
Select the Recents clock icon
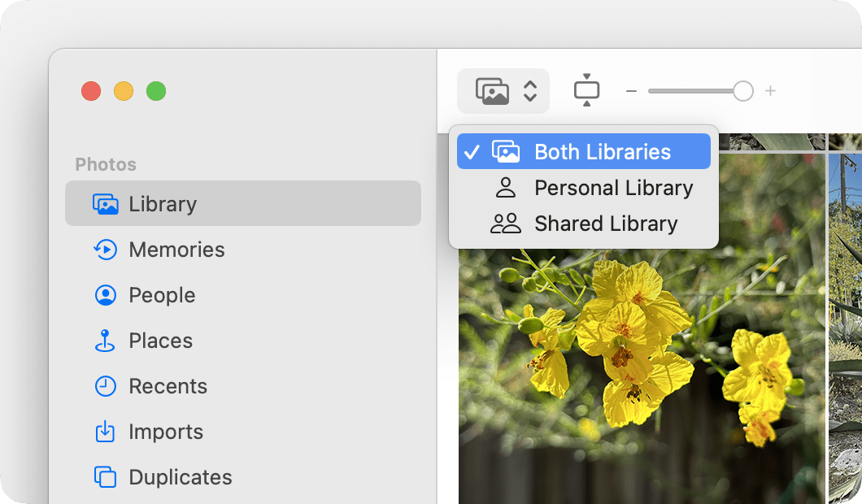coord(107,386)
